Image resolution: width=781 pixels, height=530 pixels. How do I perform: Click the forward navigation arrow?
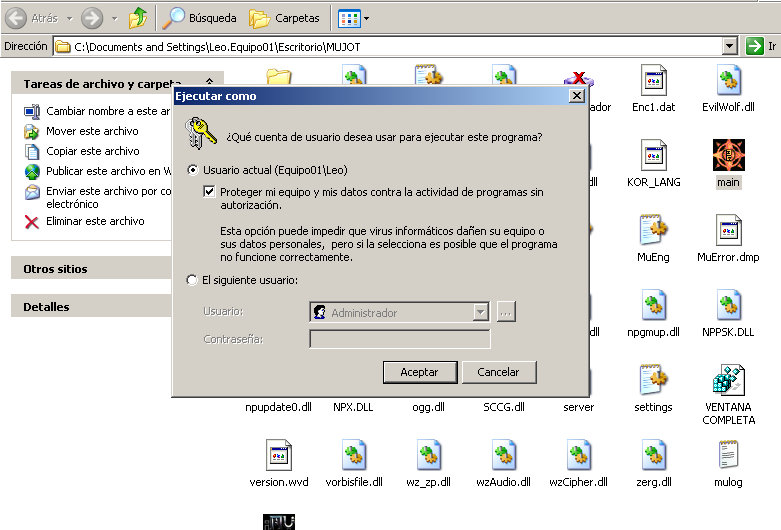coord(92,18)
